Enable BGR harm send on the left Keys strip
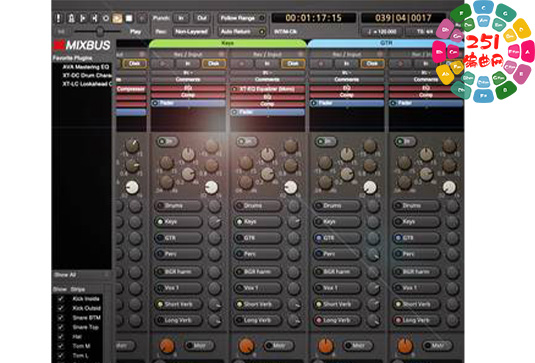 [x=178, y=272]
